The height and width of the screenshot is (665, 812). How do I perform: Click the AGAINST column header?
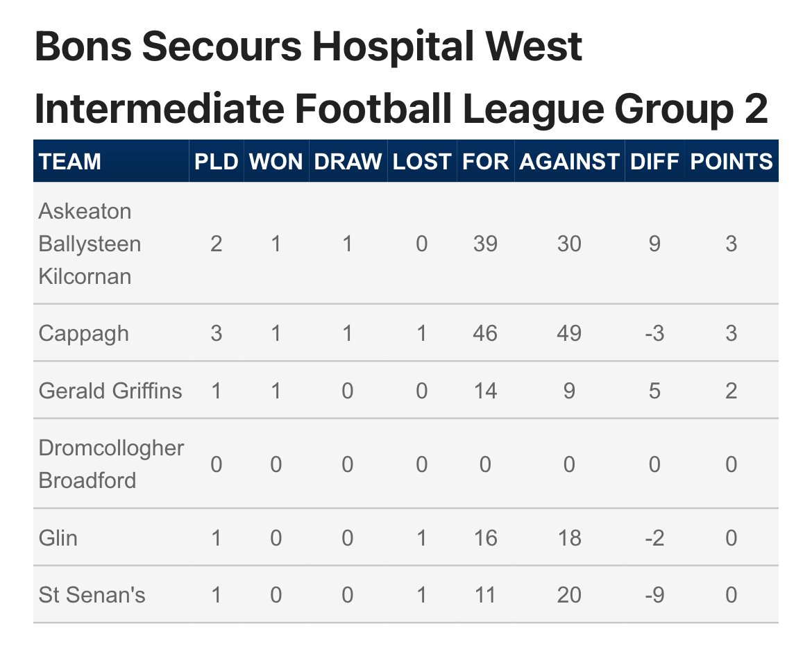click(x=569, y=162)
